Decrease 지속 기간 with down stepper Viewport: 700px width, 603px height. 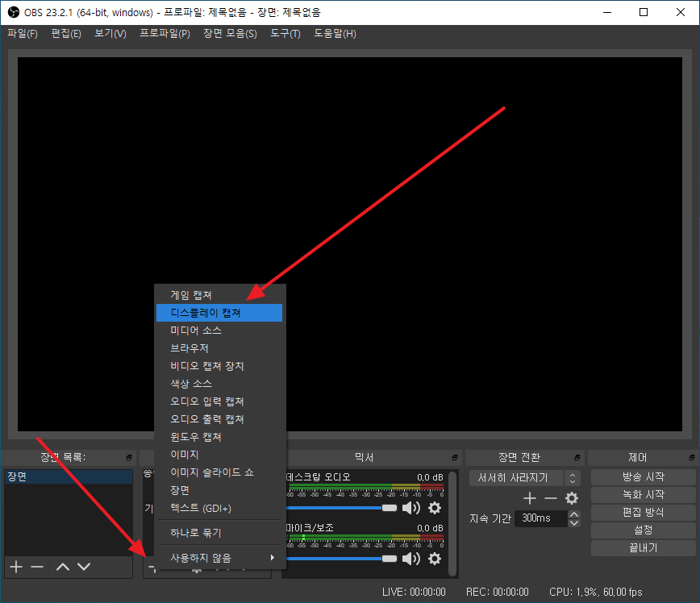tap(574, 522)
